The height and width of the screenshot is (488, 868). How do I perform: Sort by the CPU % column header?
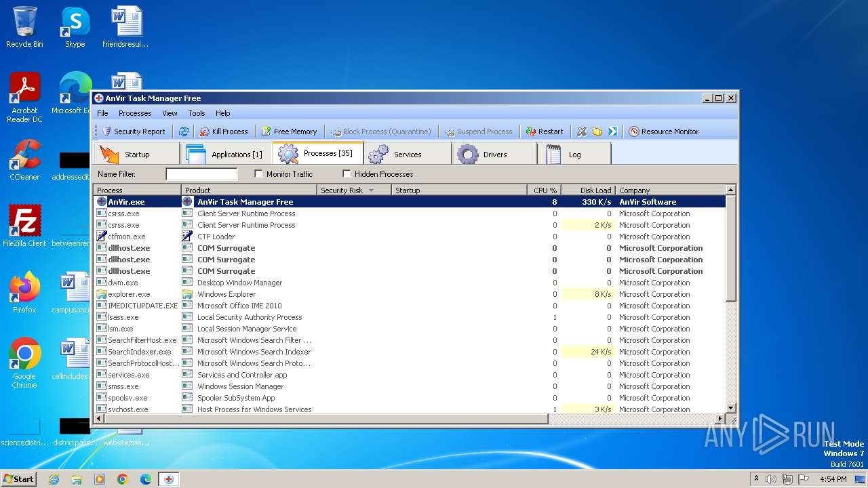(x=545, y=190)
